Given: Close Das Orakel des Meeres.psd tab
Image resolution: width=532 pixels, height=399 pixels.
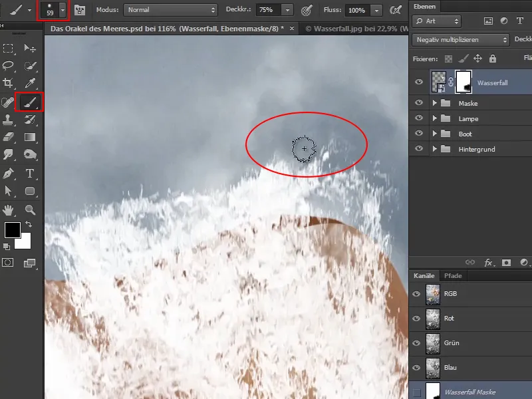Looking at the screenshot, I should [292, 29].
